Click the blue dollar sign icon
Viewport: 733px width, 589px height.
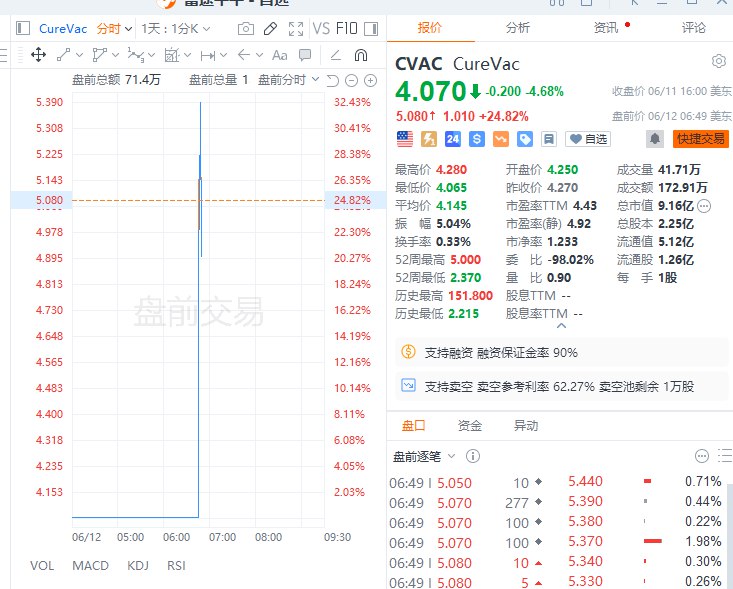point(476,139)
